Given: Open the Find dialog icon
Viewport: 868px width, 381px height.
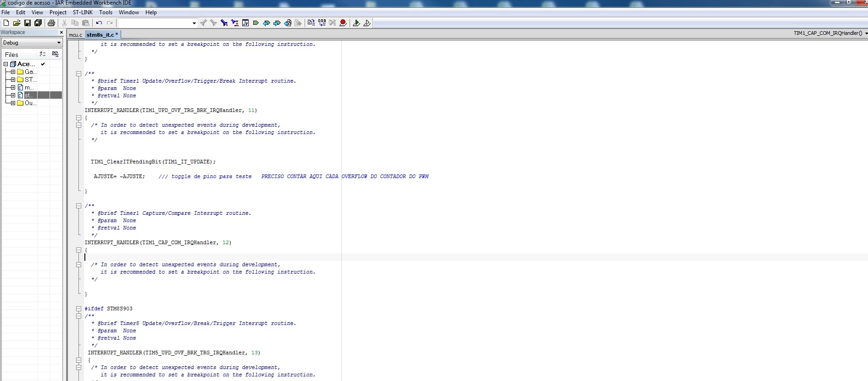Looking at the screenshot, I should (224, 23).
